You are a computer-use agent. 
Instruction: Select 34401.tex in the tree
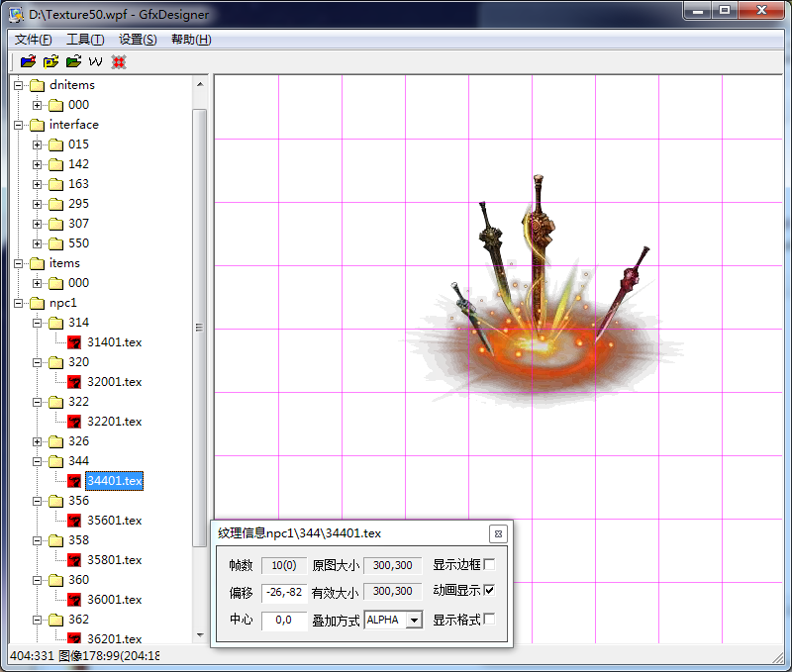[114, 481]
